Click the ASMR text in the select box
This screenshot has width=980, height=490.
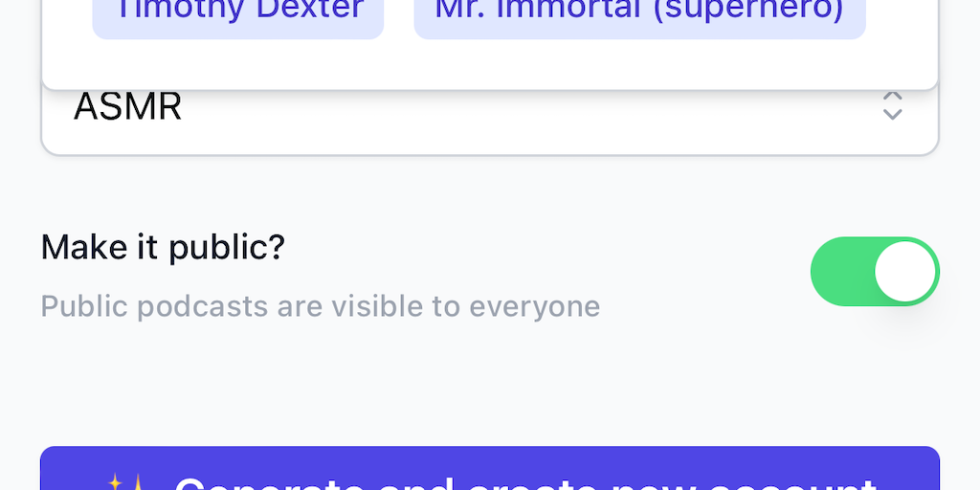coord(128,107)
